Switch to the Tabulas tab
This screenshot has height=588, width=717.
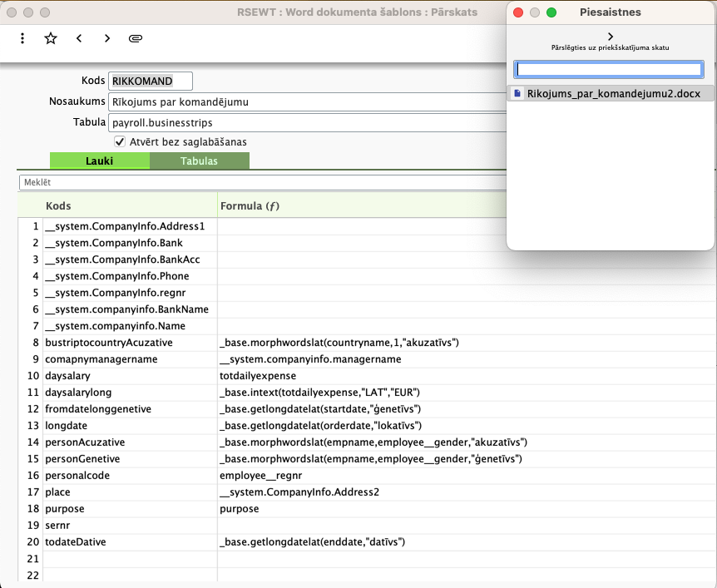click(x=199, y=161)
